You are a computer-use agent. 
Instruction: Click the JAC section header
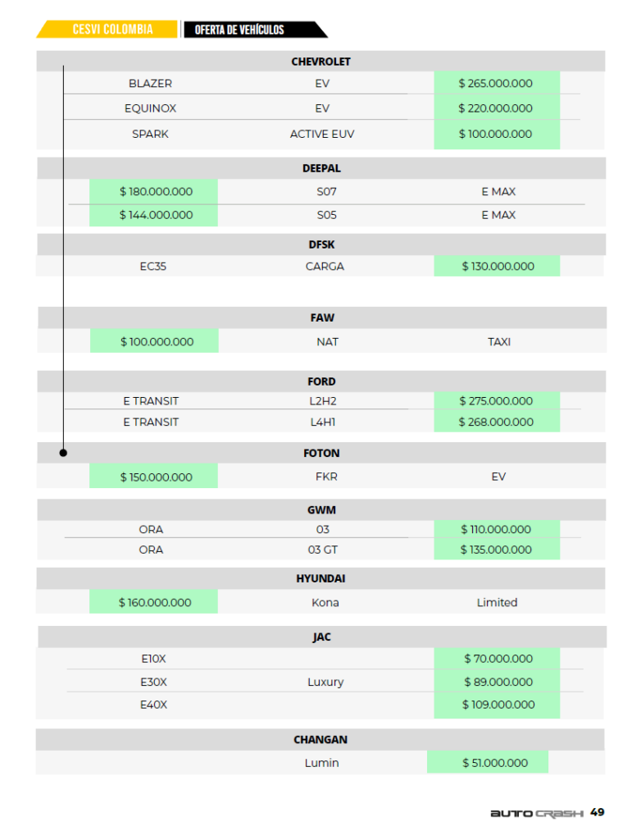coord(321,637)
